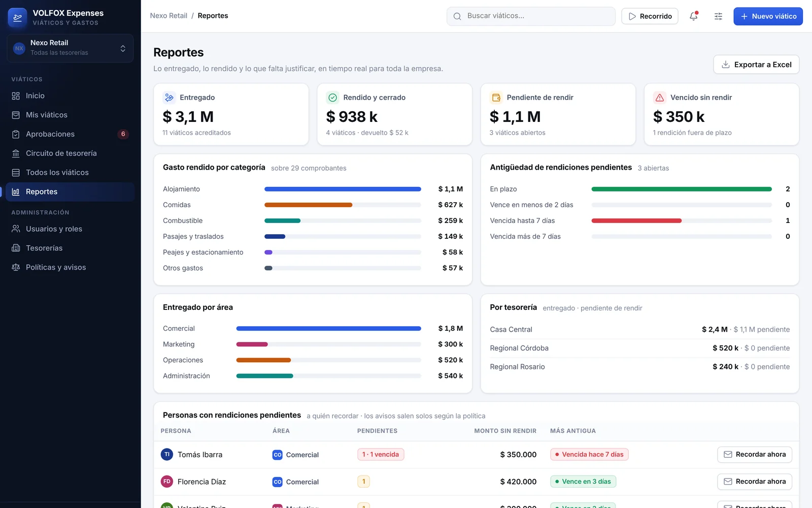Open the notifications bell
812x508 pixels.
[x=694, y=16]
